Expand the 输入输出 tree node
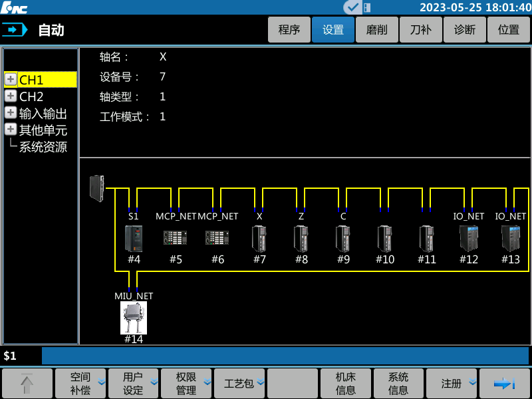The width and height of the screenshot is (532, 399). click(x=11, y=113)
